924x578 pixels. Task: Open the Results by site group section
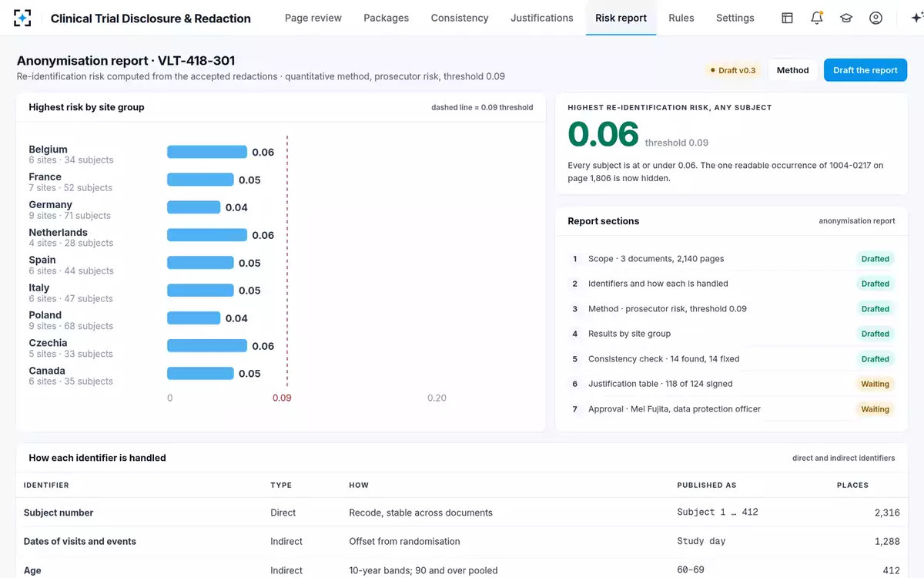[730, 334]
